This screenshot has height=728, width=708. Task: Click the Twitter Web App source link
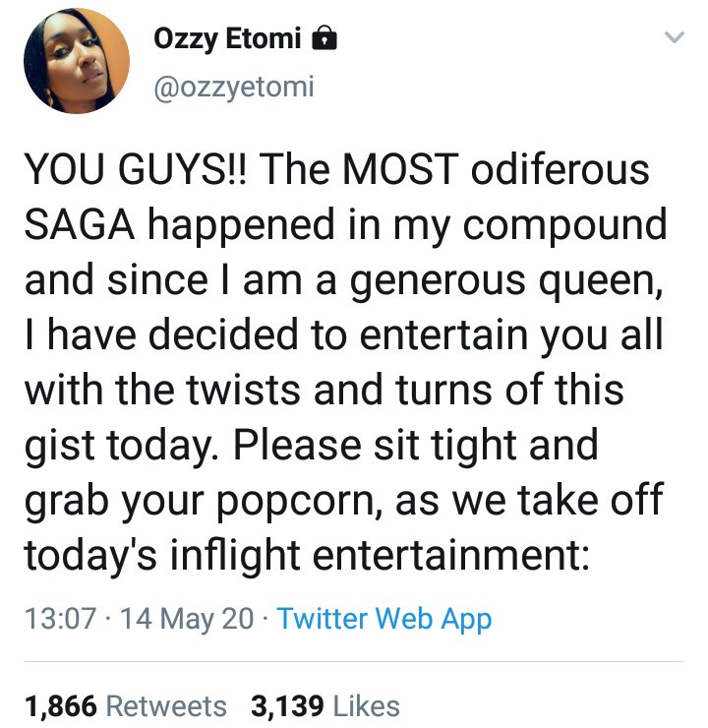point(384,619)
